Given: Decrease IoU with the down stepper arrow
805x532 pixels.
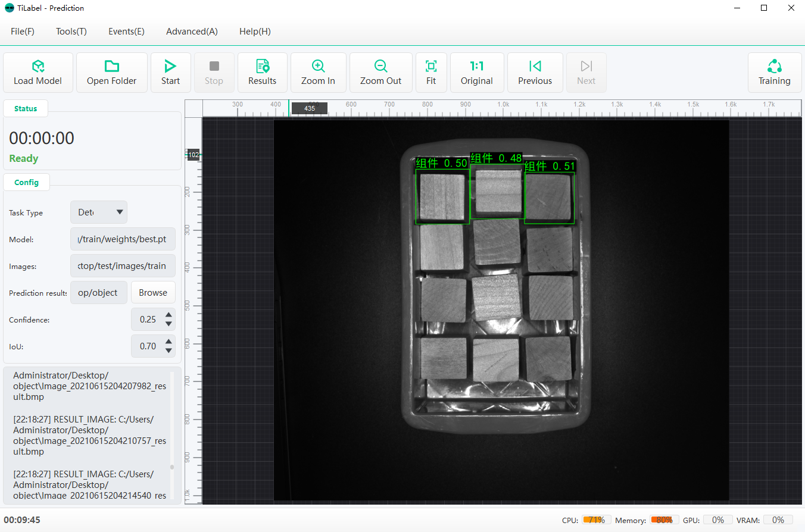Looking at the screenshot, I should pos(169,350).
